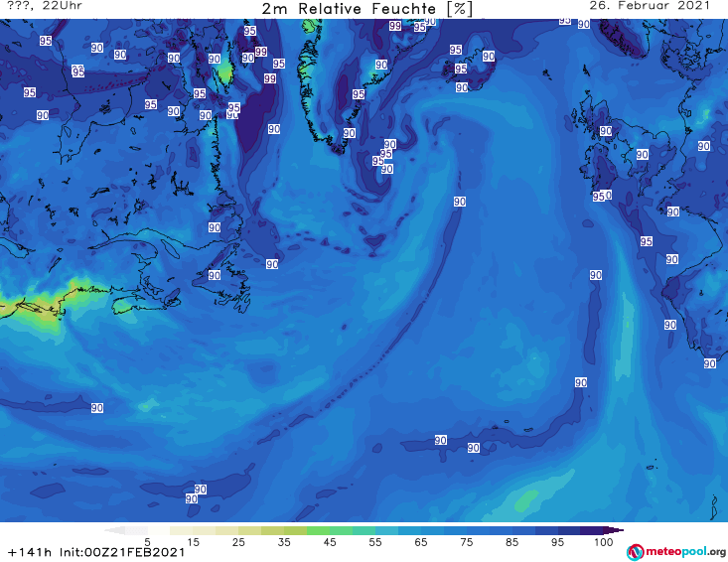Click the '2m Relative Feuchte [%]' title
The image size is (728, 562).
point(367,9)
